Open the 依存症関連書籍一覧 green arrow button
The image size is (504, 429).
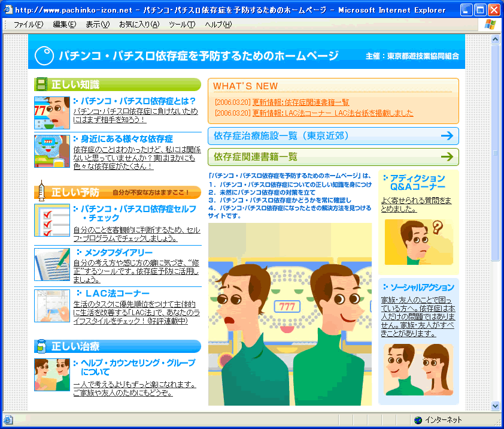[x=333, y=157]
